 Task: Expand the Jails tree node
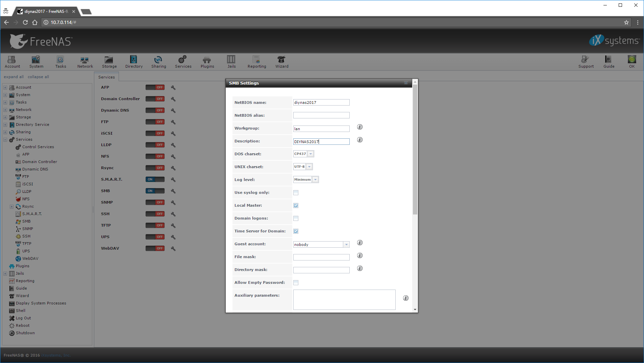click(x=5, y=273)
